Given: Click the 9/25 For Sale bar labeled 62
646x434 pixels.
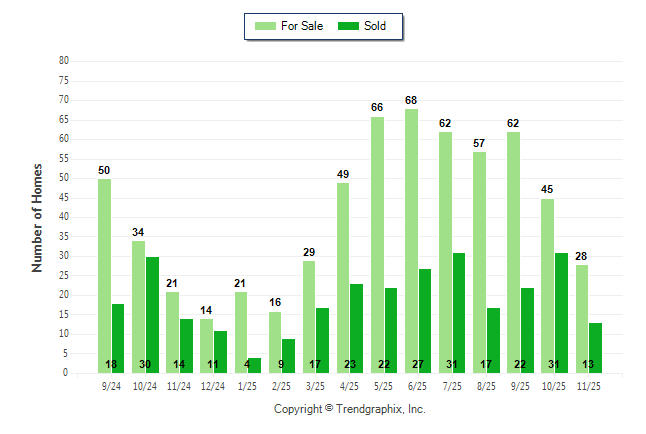Looking at the screenshot, I should [514, 252].
